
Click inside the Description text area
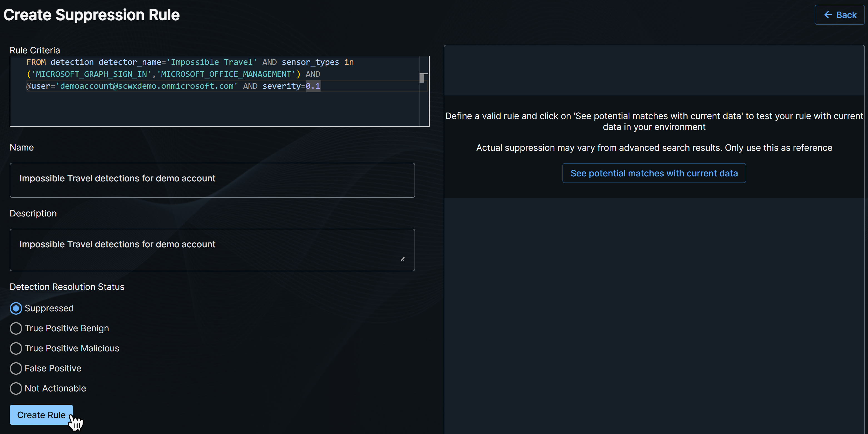tap(212, 250)
